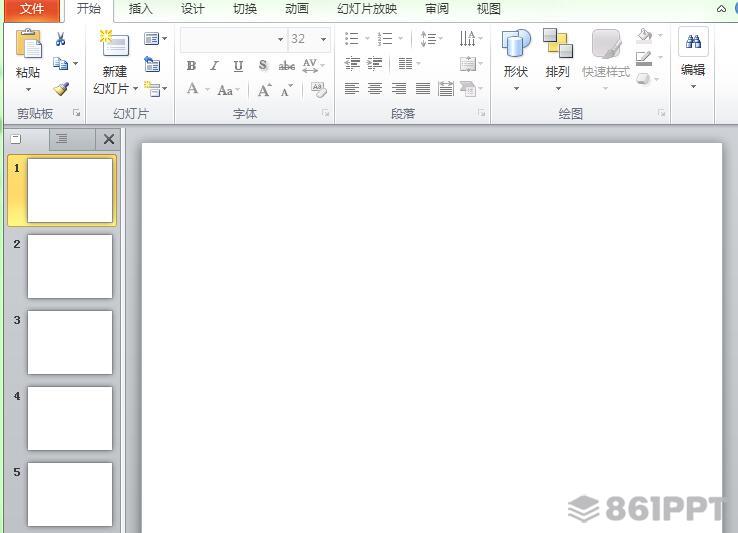738x533 pixels.
Task: Click the Distributed alignment icon
Action: pyautogui.click(x=446, y=89)
